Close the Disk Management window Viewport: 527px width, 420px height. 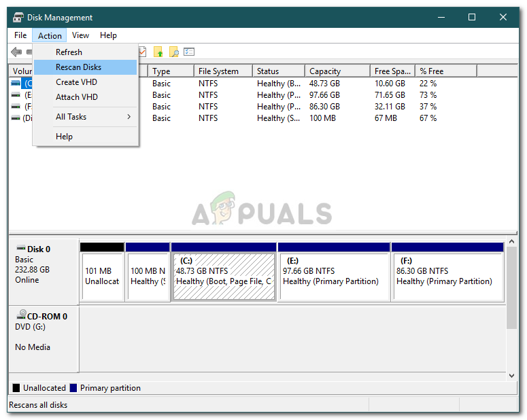[503, 17]
